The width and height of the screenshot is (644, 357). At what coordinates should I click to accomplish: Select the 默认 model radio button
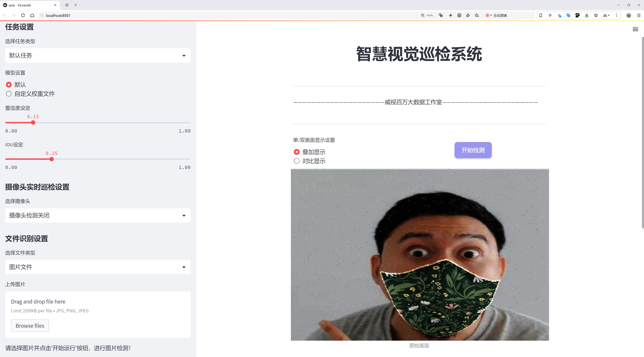click(9, 85)
